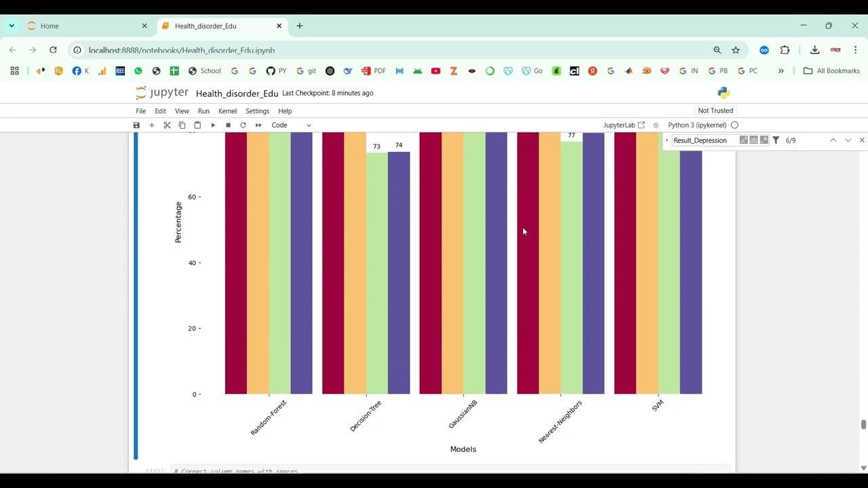Paste cell from clipboard

pos(197,125)
